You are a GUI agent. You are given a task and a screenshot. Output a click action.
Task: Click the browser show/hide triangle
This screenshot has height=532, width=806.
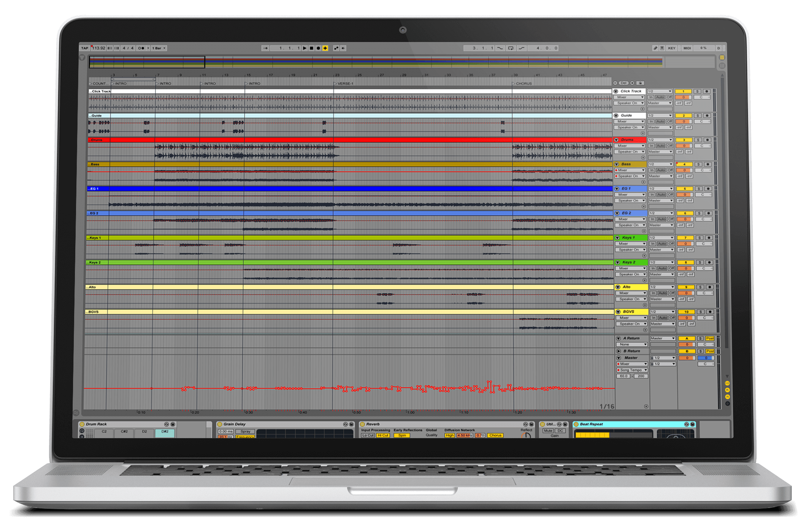[x=82, y=58]
